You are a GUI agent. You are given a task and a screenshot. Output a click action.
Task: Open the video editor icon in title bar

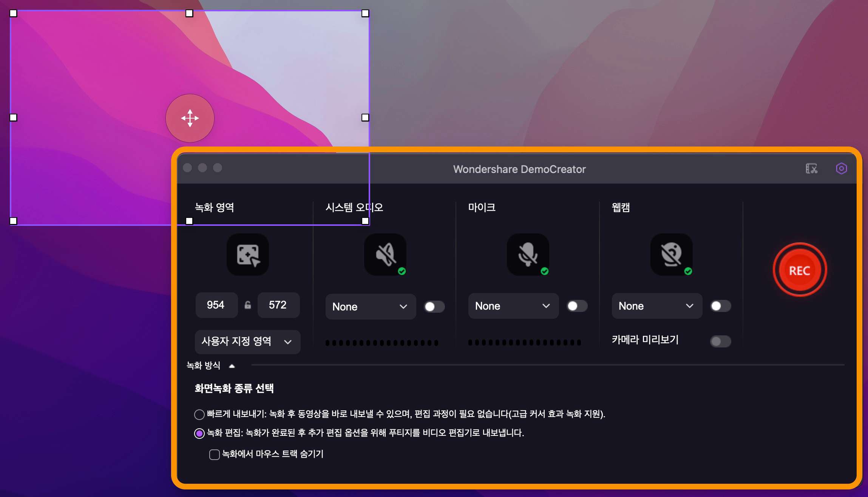click(811, 168)
